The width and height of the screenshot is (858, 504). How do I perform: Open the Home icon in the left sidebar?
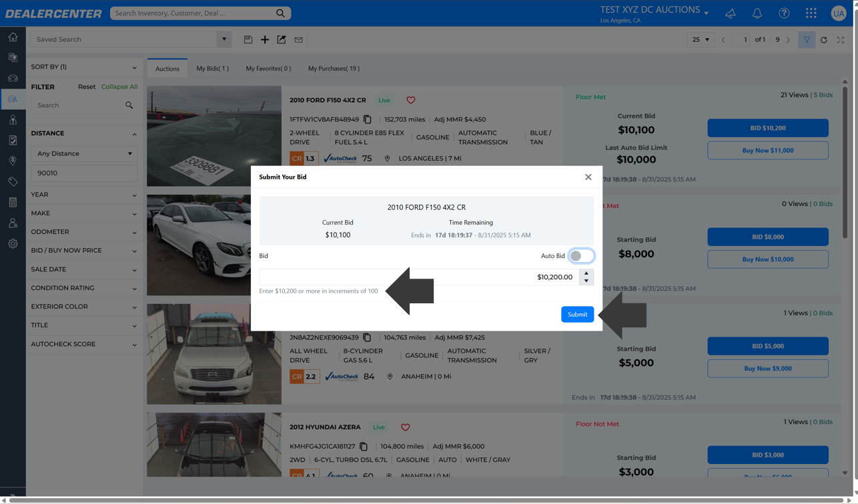point(13,37)
